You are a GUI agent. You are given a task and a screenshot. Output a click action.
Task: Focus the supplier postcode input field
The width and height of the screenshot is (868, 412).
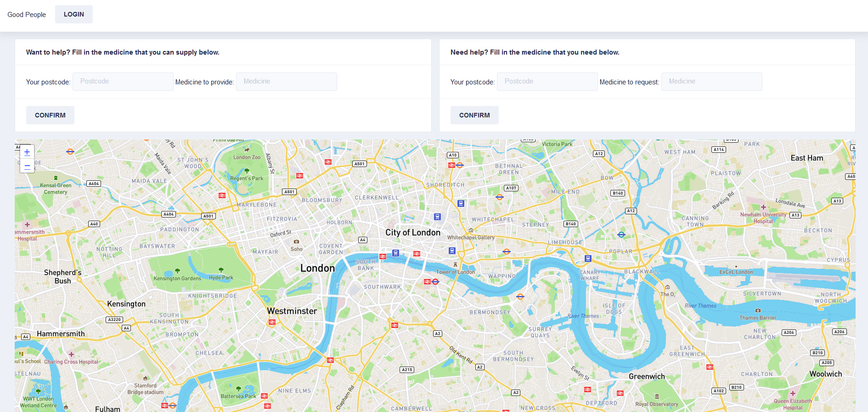pyautogui.click(x=123, y=82)
